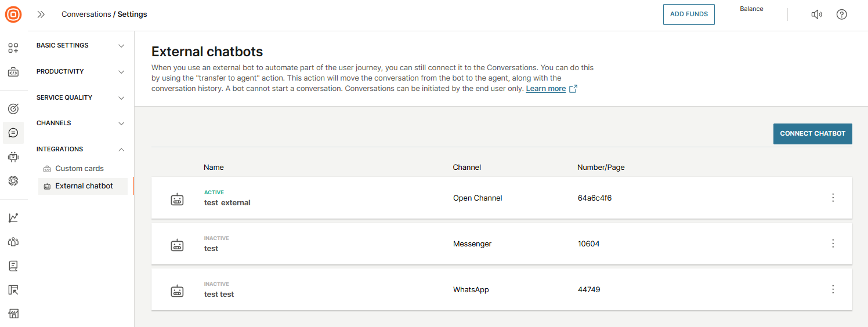Click the Add Funds button
Viewport: 868px width, 327px height.
(689, 14)
